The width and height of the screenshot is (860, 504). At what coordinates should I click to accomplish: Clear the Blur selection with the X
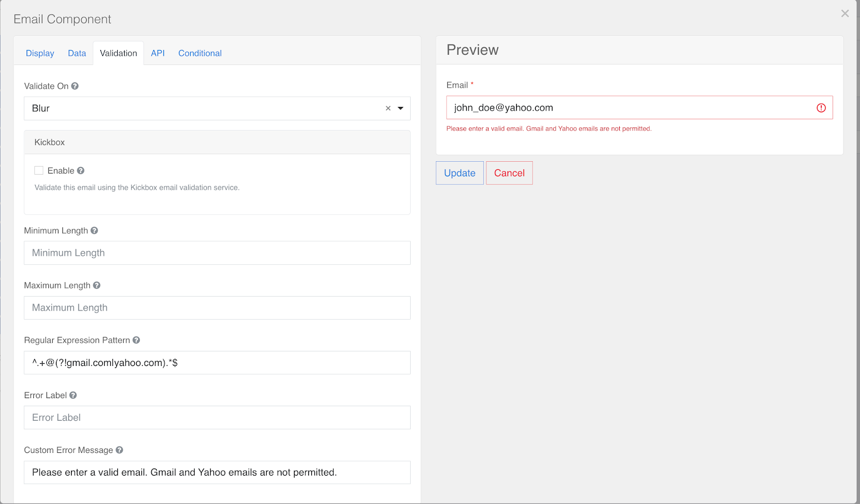(388, 109)
